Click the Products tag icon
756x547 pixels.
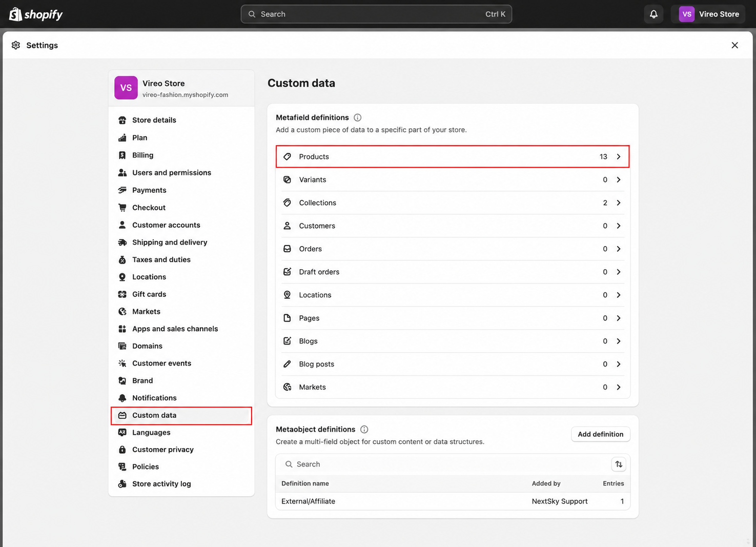click(x=287, y=156)
